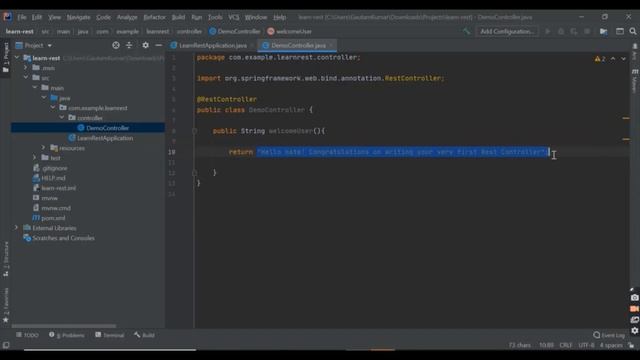Click line:column position in status bar
The width and height of the screenshot is (640, 360).
[x=546, y=345]
